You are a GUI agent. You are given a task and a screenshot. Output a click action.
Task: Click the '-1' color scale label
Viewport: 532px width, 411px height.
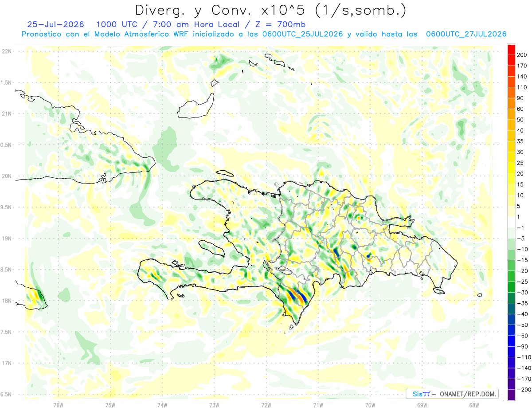521,228
